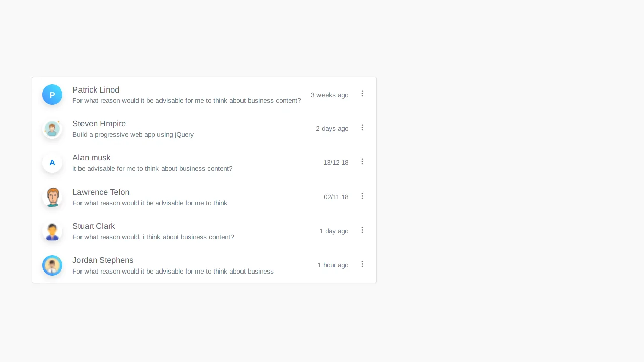The height and width of the screenshot is (362, 644).
Task: Click the 3 weeks ago timestamp
Action: 330,95
